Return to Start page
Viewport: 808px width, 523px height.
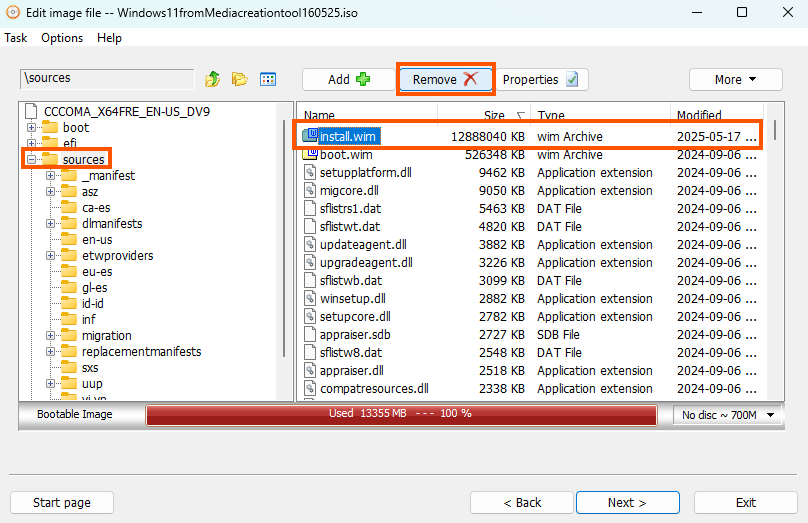point(62,502)
